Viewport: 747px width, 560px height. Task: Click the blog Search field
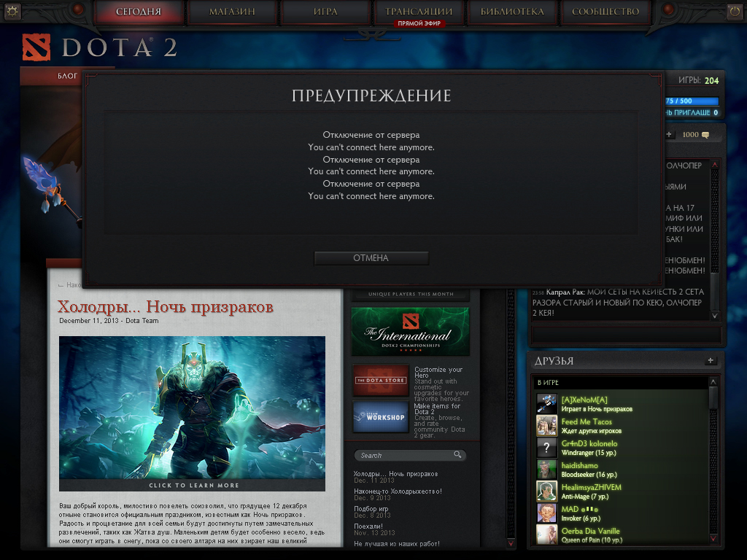410,455
